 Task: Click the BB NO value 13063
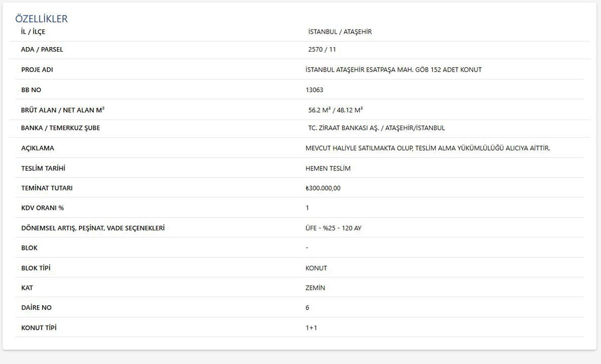(314, 90)
